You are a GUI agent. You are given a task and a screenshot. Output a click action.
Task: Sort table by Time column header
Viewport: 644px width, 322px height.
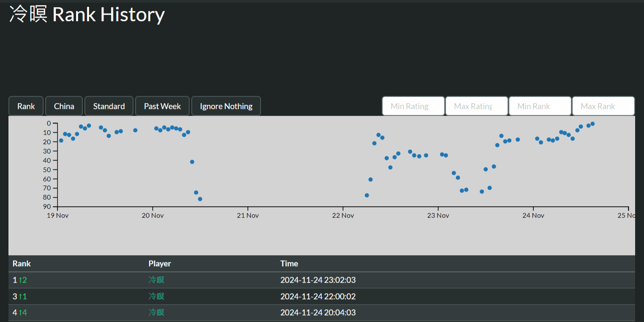tap(289, 263)
